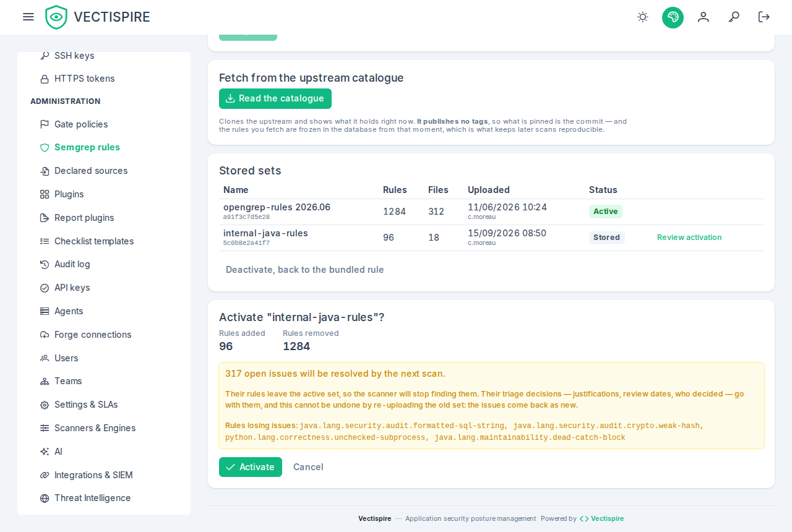Click Deactivate, back to the bundled rule
Viewport: 792px width, 532px height.
click(305, 270)
